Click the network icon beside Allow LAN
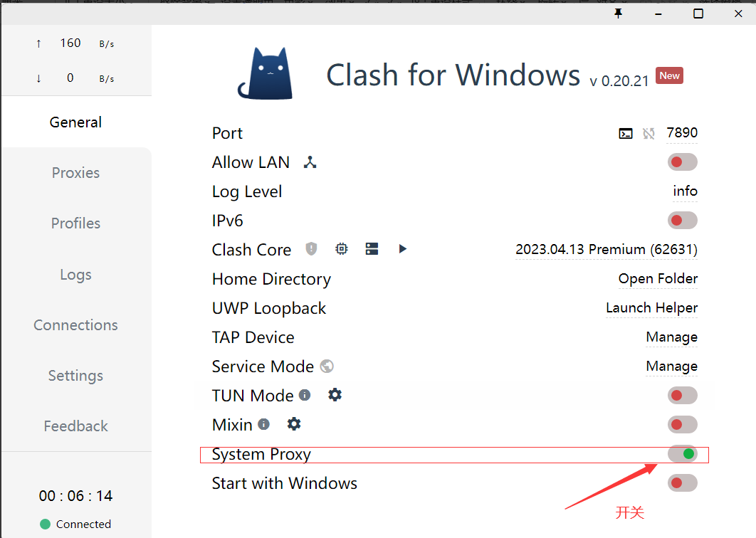 tap(310, 162)
